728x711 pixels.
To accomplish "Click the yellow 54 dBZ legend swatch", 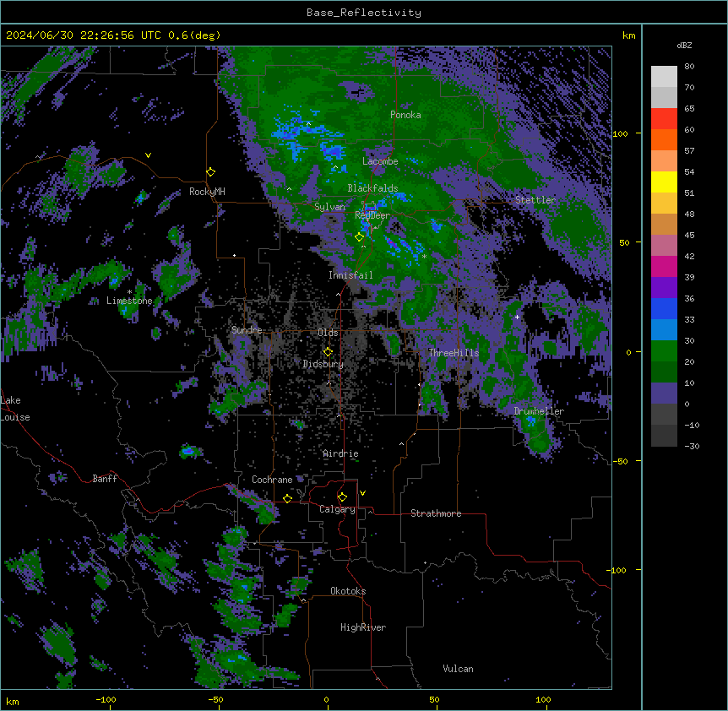I will tap(664, 182).
